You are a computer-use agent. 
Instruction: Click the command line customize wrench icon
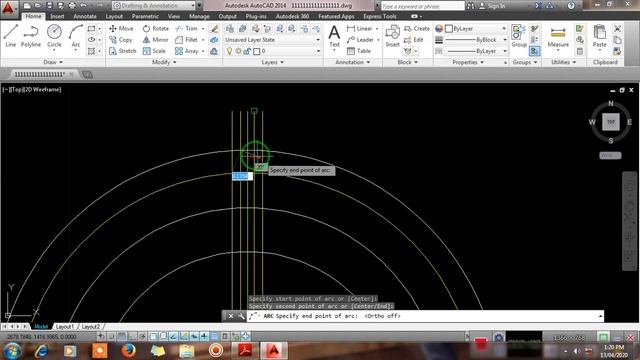point(241,316)
